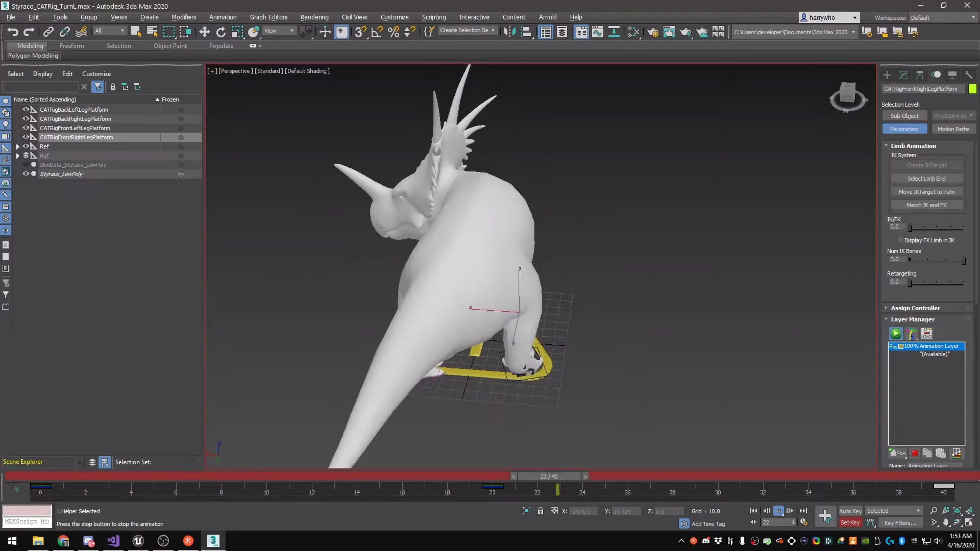Click the Select Object tool icon
The height and width of the screenshot is (551, 980).
tap(136, 32)
